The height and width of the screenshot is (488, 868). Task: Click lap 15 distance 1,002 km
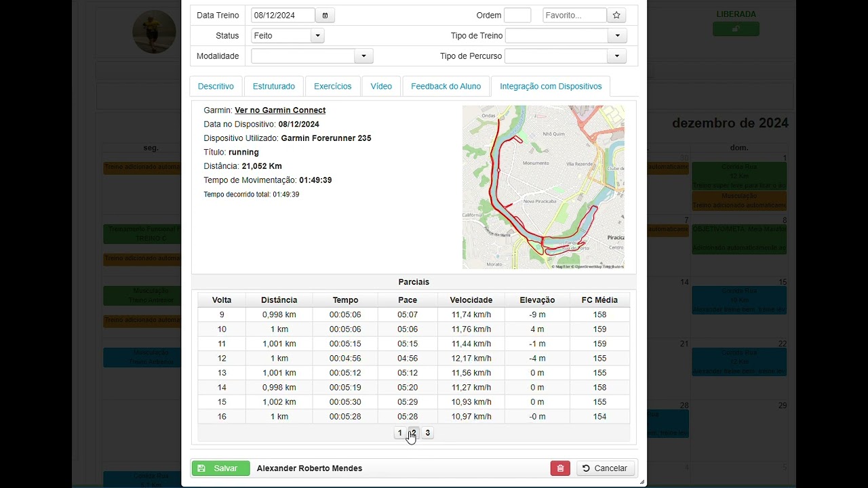pyautogui.click(x=279, y=402)
